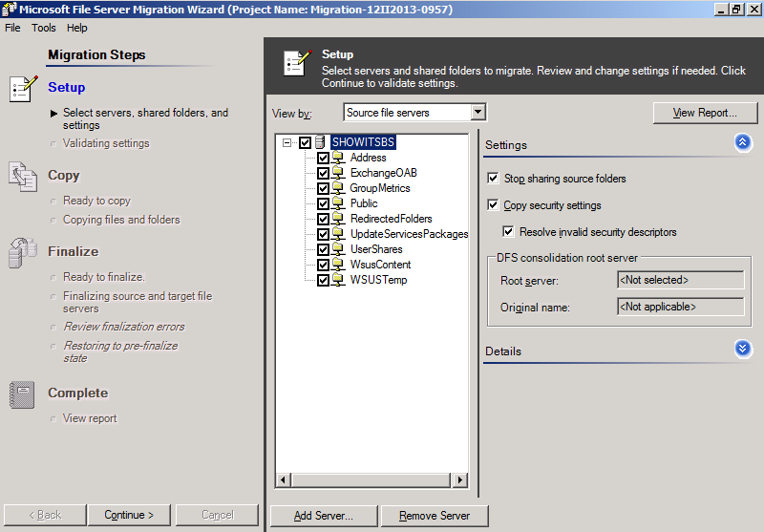Click the Complete step notebook icon
764x532 pixels.
pyautogui.click(x=22, y=394)
